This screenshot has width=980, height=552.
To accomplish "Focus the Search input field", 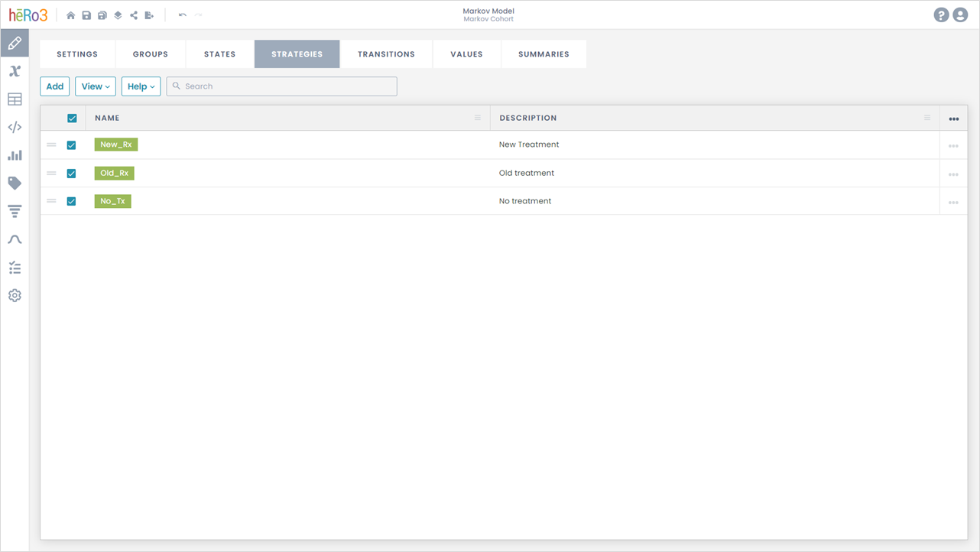I will [282, 86].
